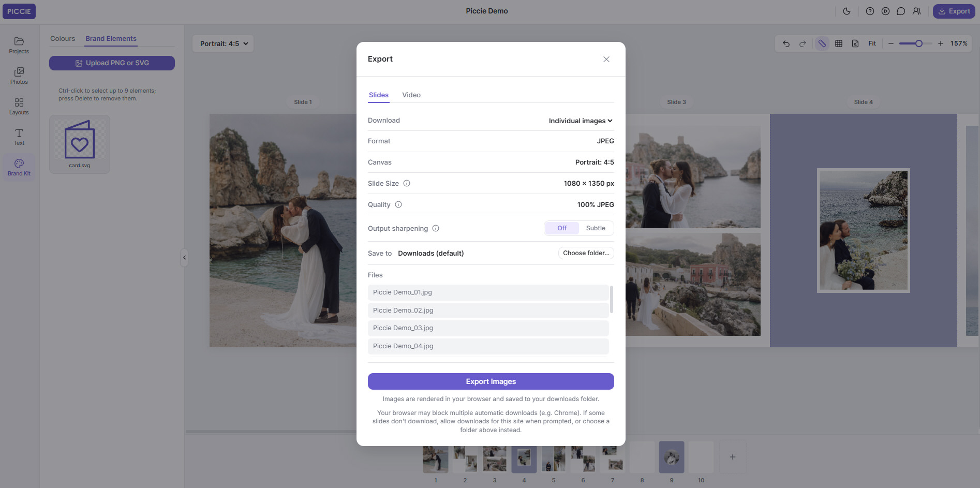The height and width of the screenshot is (488, 980).
Task: Open the help question mark icon
Action: pos(870,11)
